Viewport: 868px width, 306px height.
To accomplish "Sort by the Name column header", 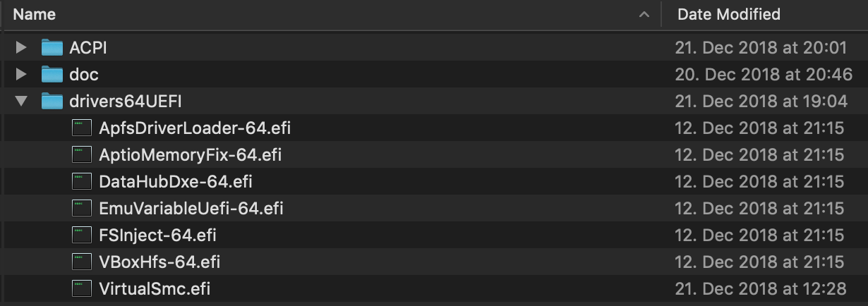I will coord(35,14).
